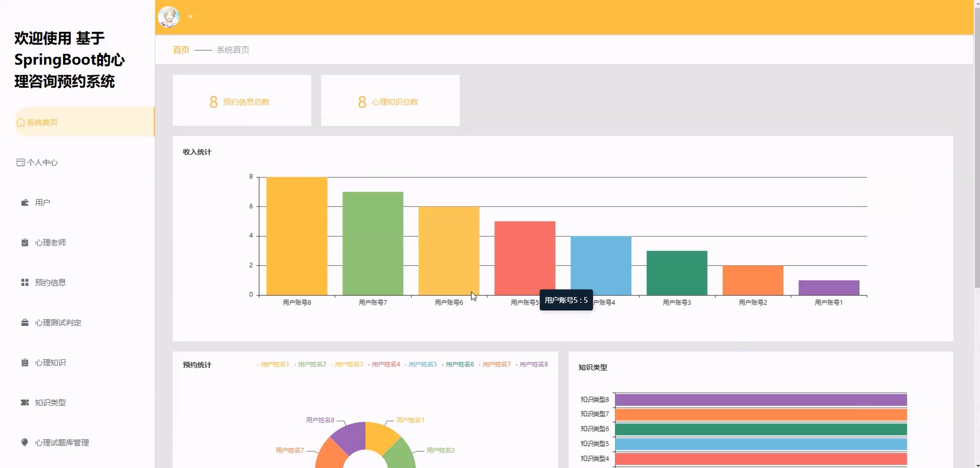
Task: Click the 预约信息总数 stat card
Action: (242, 101)
